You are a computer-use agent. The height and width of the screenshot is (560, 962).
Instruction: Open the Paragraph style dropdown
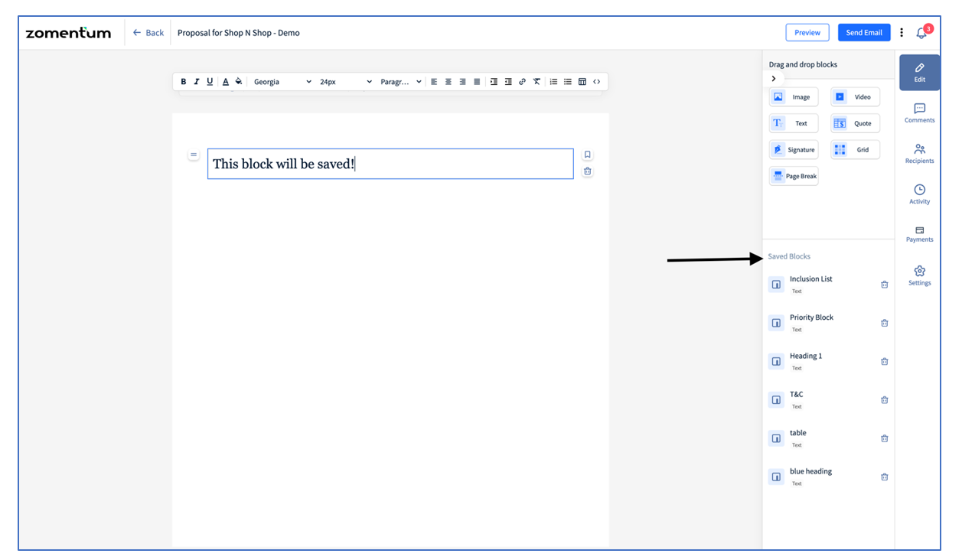[401, 81]
